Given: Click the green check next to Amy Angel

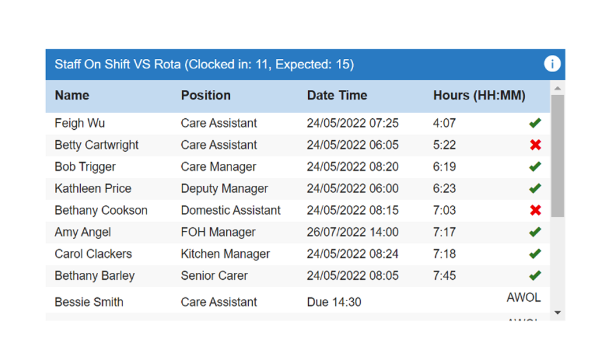Looking at the screenshot, I should click(x=534, y=231).
